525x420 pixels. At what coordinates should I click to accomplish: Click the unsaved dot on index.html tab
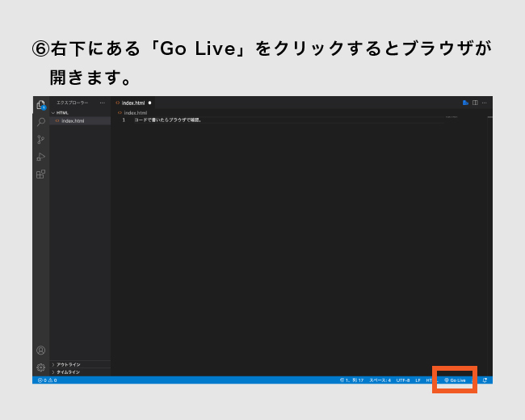point(149,103)
